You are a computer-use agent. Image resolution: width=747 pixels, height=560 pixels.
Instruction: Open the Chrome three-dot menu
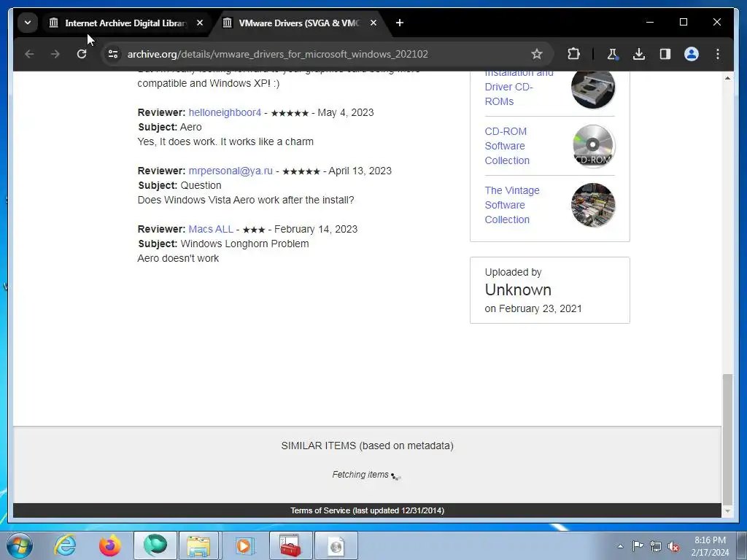click(718, 54)
